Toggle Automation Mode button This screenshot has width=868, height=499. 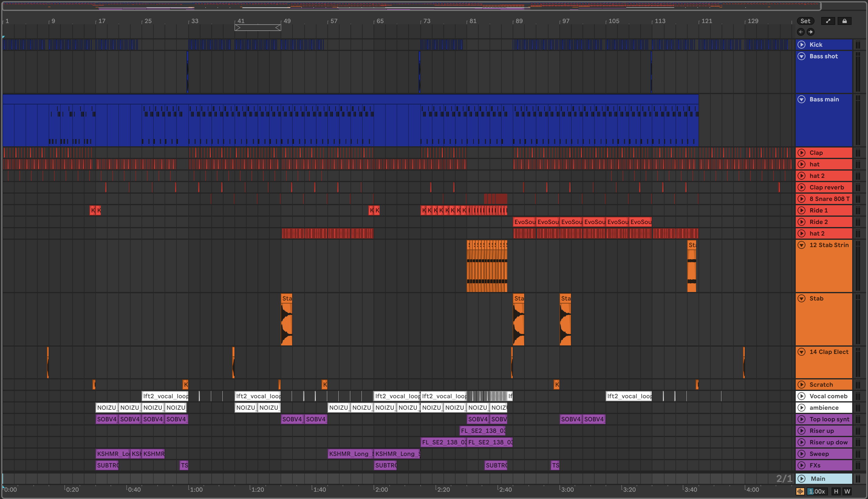point(828,21)
